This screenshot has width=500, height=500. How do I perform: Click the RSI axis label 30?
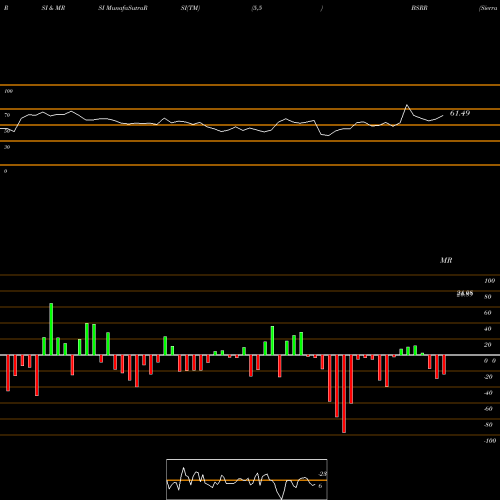point(7,147)
